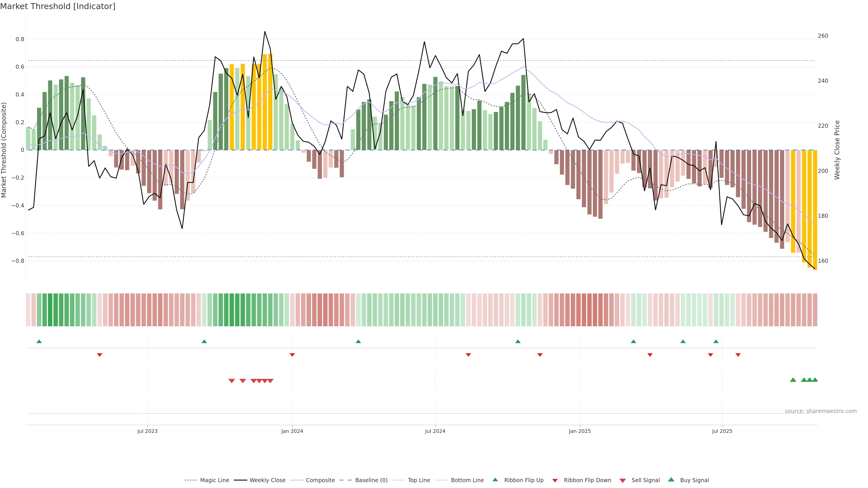Toggle the Top Line legend entry
Screen dimensions: 868x488
419,480
